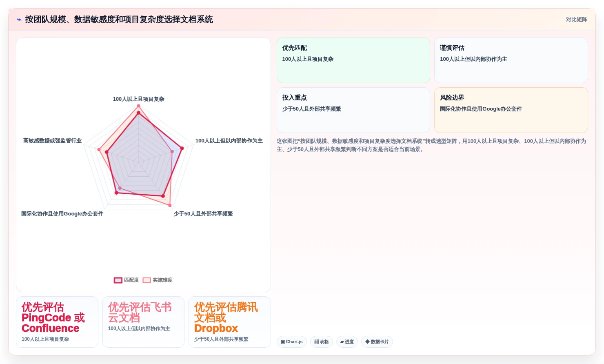604x364 pixels.
Task: Click radar axis label 国际化协作且使用Google办公套件
Action: click(62, 214)
